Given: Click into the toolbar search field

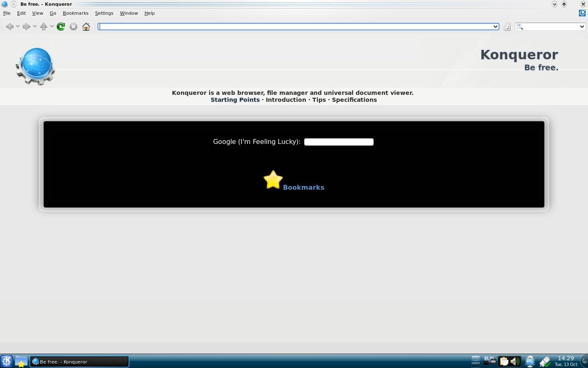Looking at the screenshot, I should (x=551, y=27).
